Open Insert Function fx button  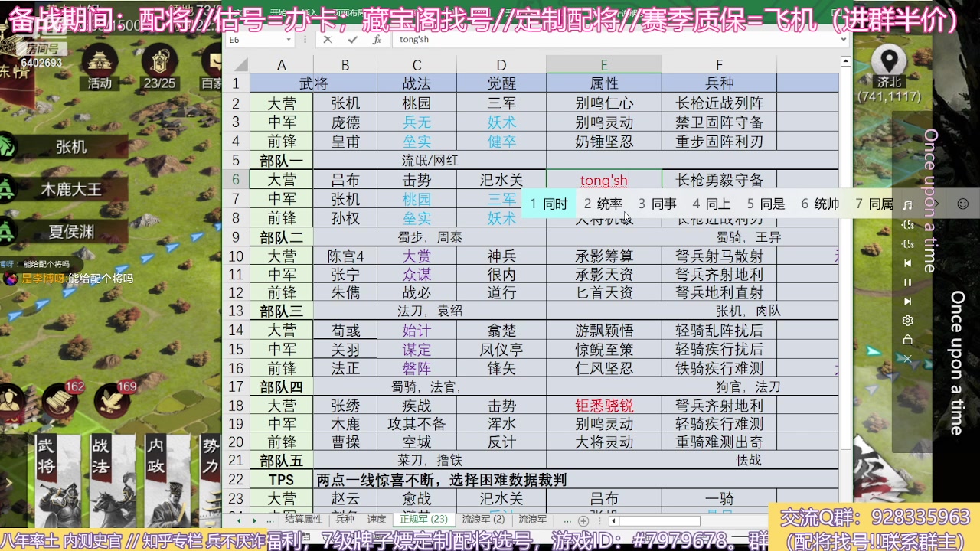(377, 40)
